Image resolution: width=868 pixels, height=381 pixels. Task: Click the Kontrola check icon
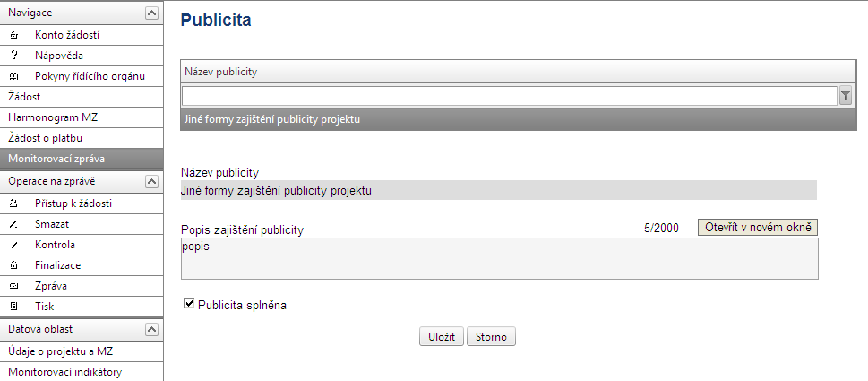(14, 245)
